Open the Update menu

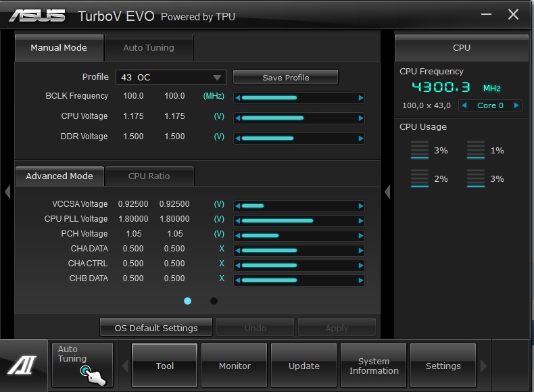point(304,366)
